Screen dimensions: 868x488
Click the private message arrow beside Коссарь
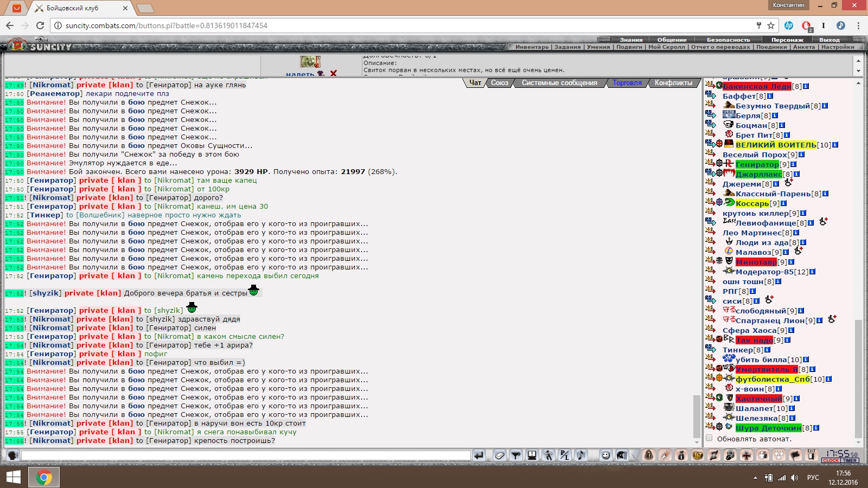pos(710,203)
